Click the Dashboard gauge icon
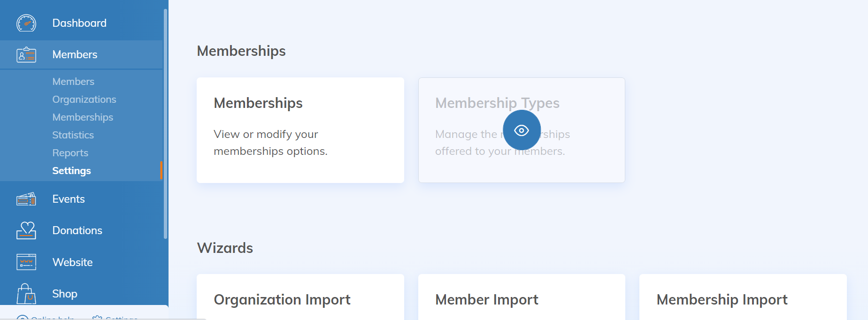This screenshot has height=320, width=868. coord(26,23)
